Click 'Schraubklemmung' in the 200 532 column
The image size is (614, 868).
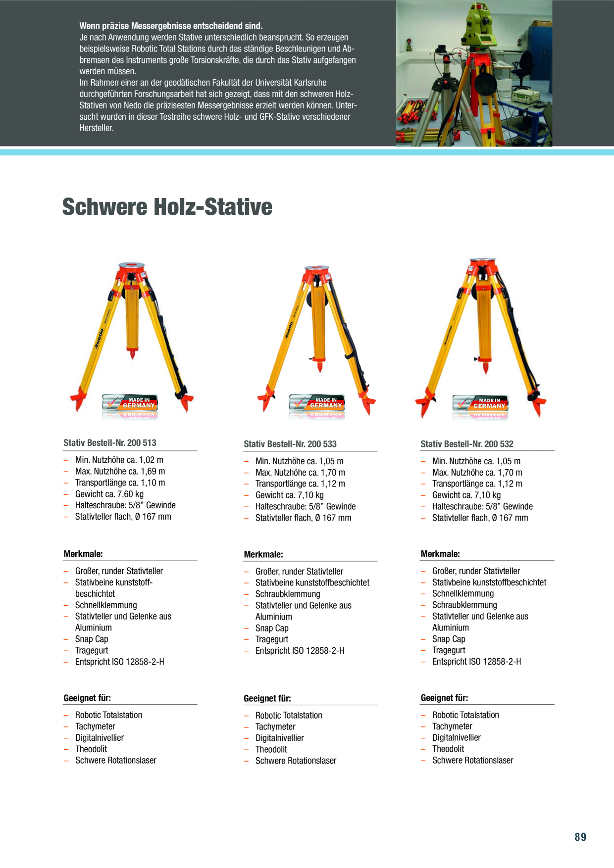(464, 605)
